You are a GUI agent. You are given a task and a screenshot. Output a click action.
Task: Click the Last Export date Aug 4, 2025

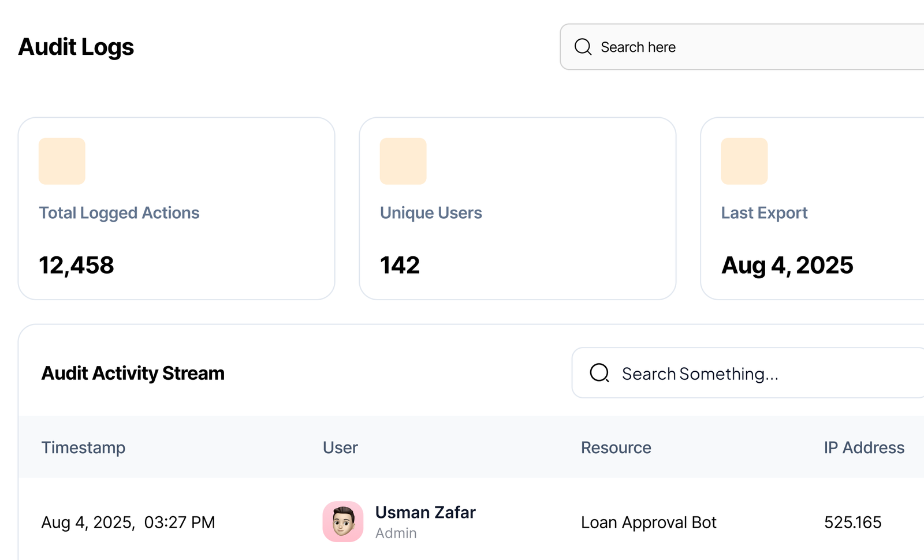point(787,266)
